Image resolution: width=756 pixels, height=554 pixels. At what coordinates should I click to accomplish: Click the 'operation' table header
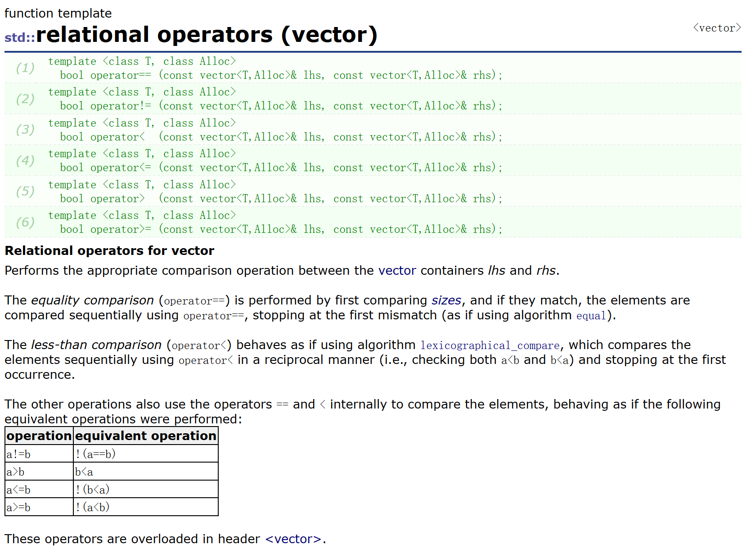tap(39, 436)
